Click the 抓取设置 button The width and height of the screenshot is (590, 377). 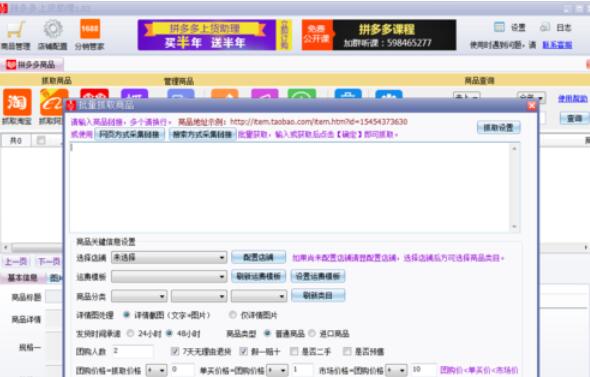[x=499, y=128]
